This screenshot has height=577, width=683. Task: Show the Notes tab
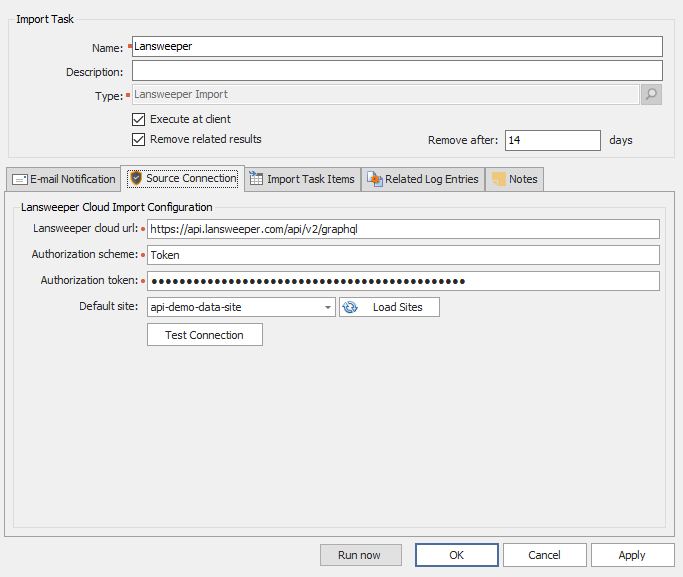point(514,179)
